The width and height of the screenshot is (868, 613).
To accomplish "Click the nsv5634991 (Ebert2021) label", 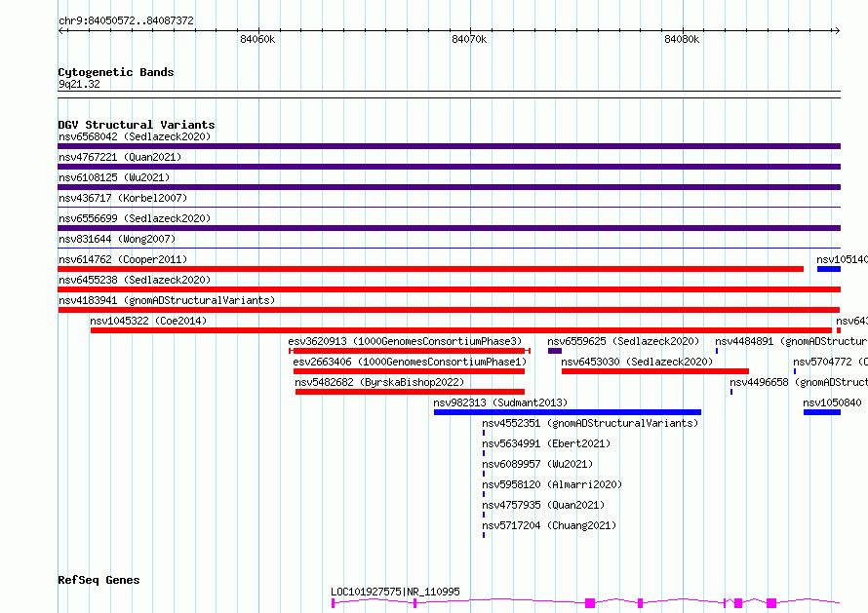I will point(546,443).
